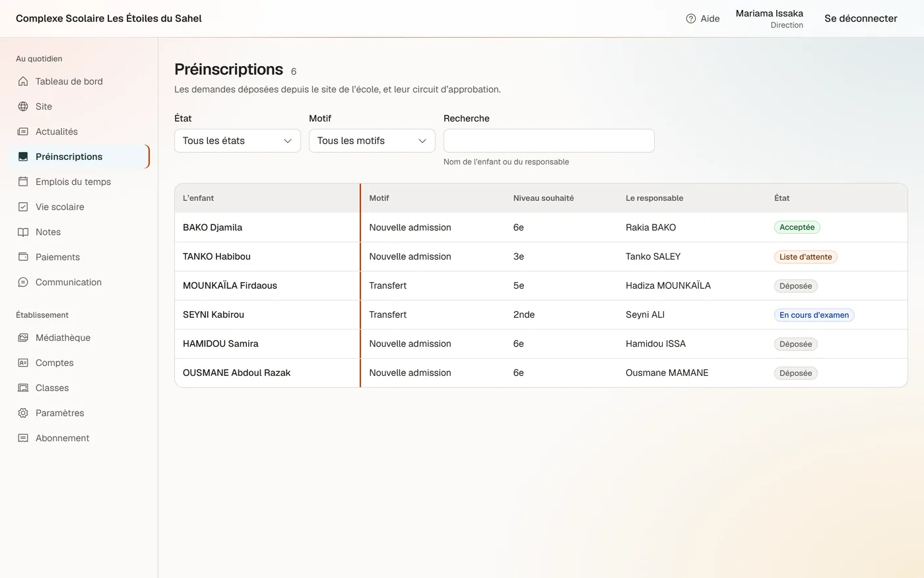Open the Aide help link
The width and height of the screenshot is (924, 578).
[x=703, y=18]
